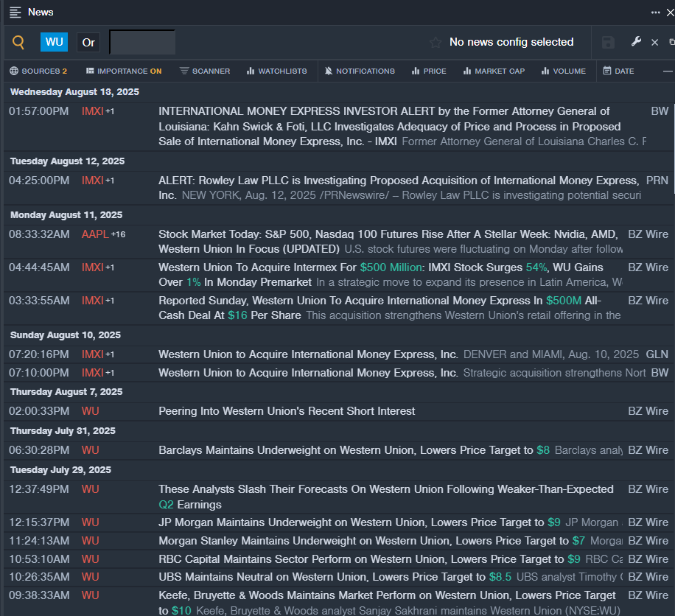Open the Scanner filter
The height and width of the screenshot is (616, 675).
click(205, 71)
